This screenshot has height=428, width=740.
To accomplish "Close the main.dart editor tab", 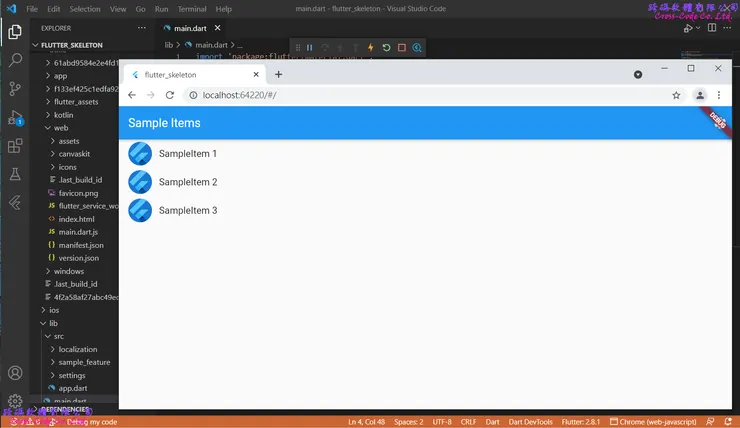I will coord(218,28).
